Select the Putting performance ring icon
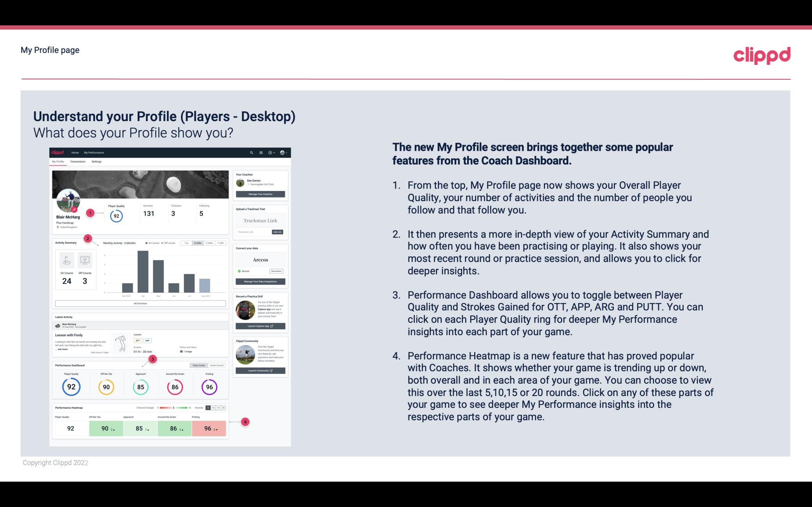This screenshot has height=507, width=812. (209, 386)
